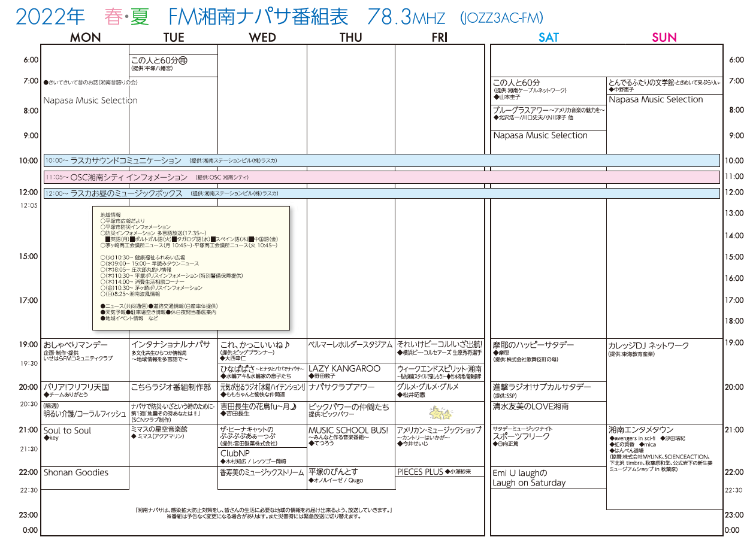Screen dimensions: 756x540
Task: Click 'バリア!フリフリ天国' on Monday
Action: (76, 387)
